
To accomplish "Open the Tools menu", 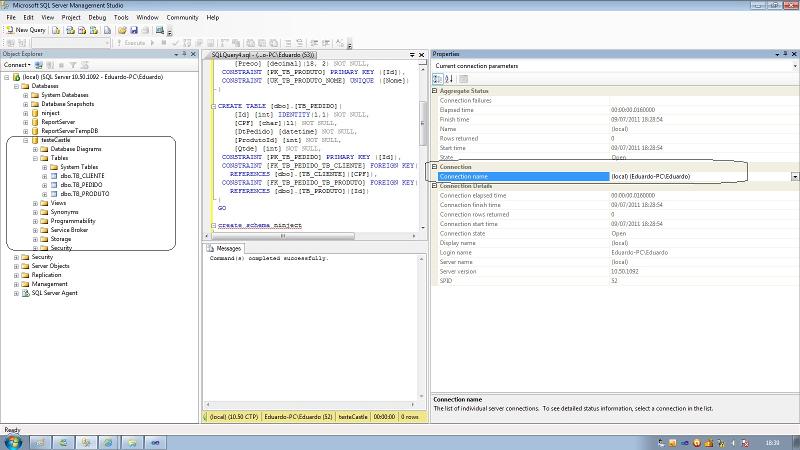I will 121,17.
